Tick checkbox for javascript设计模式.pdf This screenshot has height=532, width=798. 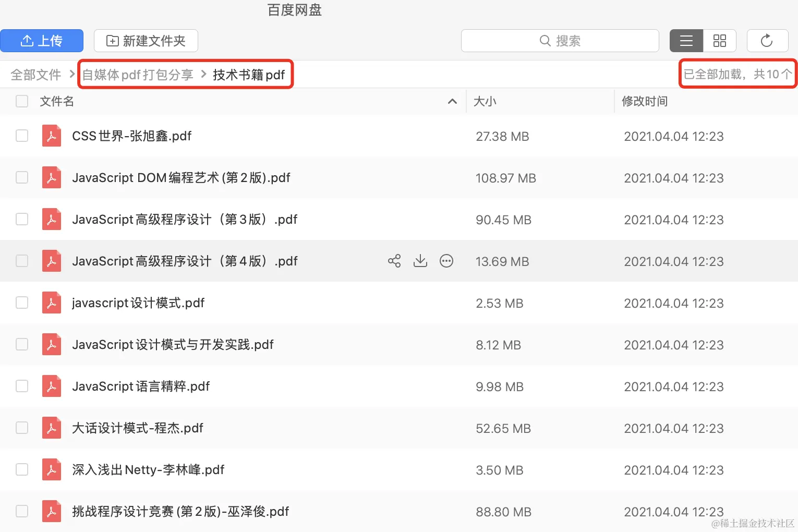(x=22, y=303)
